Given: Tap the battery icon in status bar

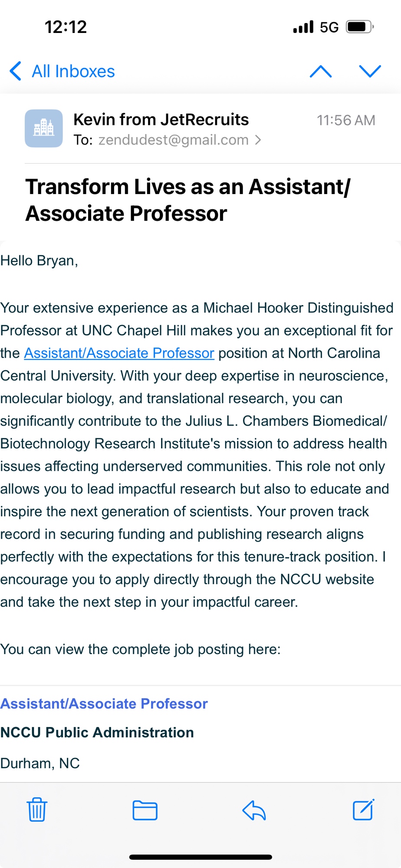Looking at the screenshot, I should point(359,27).
